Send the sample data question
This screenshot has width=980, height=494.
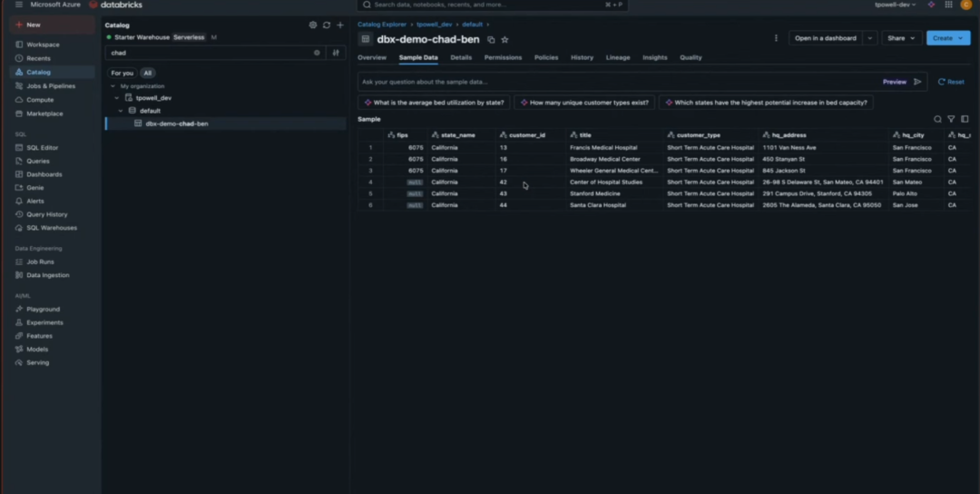coord(917,82)
